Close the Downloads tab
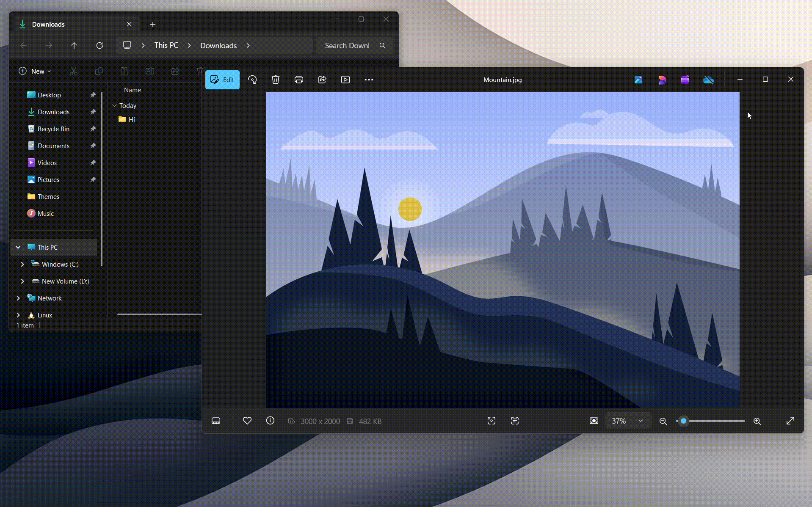The width and height of the screenshot is (812, 507). pos(129,25)
